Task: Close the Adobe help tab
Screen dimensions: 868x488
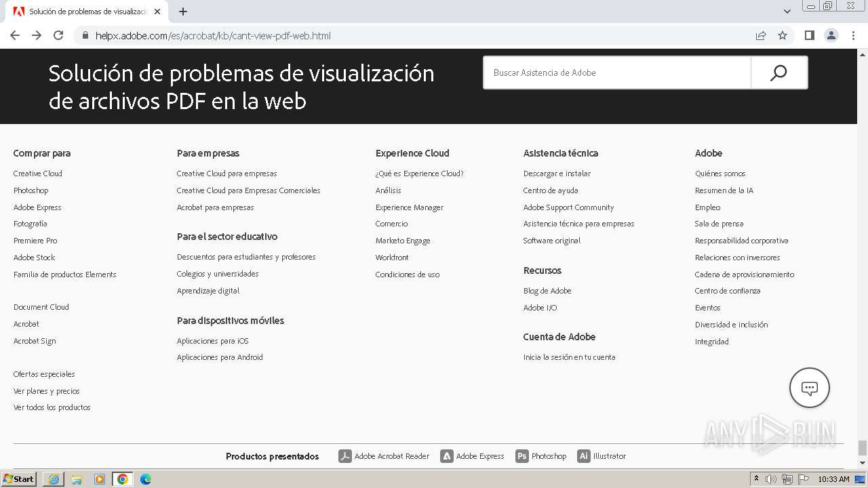Action: [x=157, y=12]
